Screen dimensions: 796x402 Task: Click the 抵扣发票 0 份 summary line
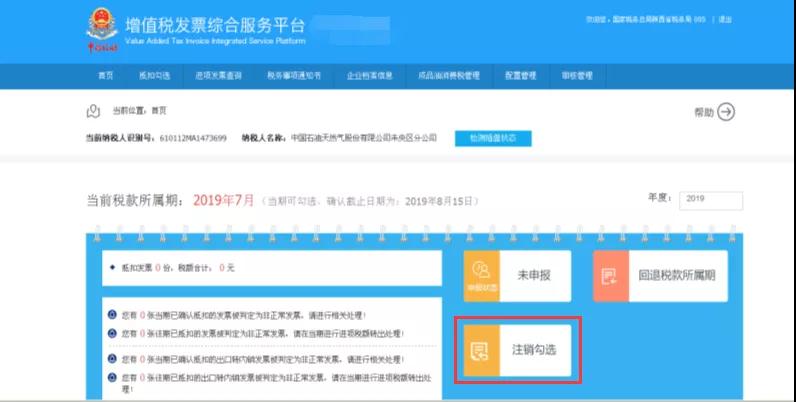click(x=177, y=267)
